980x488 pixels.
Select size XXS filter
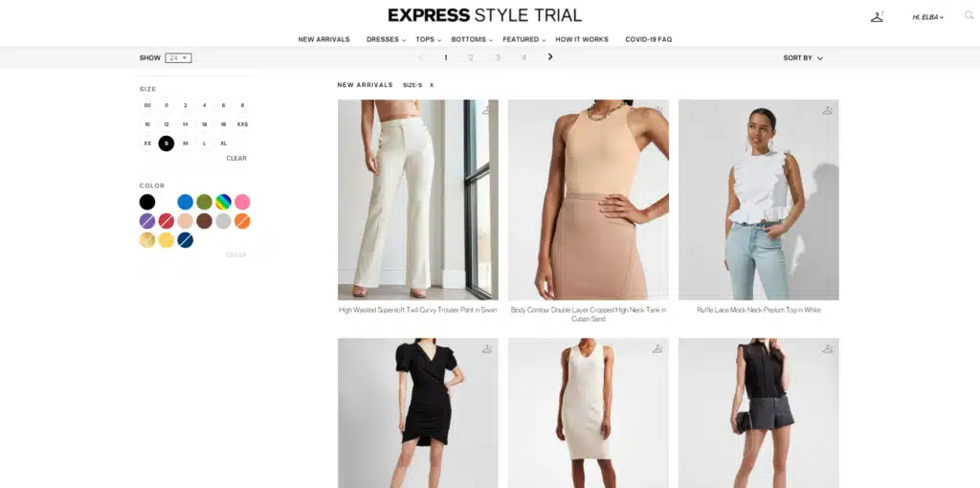tap(242, 124)
